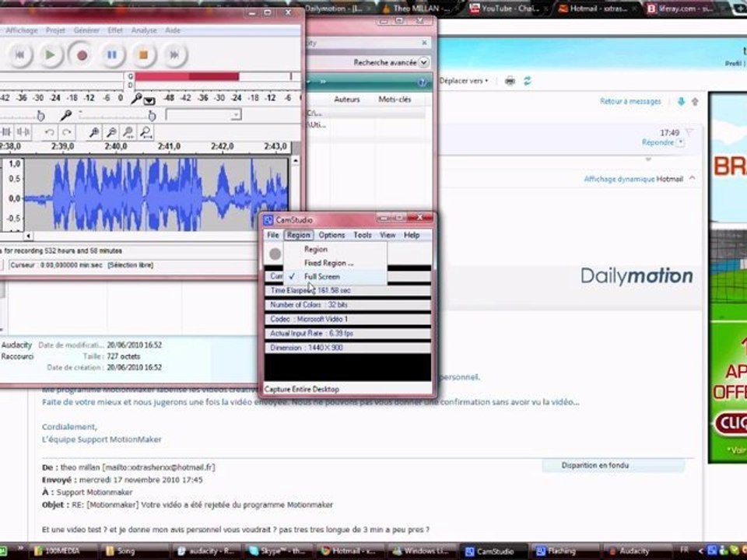This screenshot has width=747, height=560.
Task: Open the CamStudio Tools menu
Action: pos(363,235)
